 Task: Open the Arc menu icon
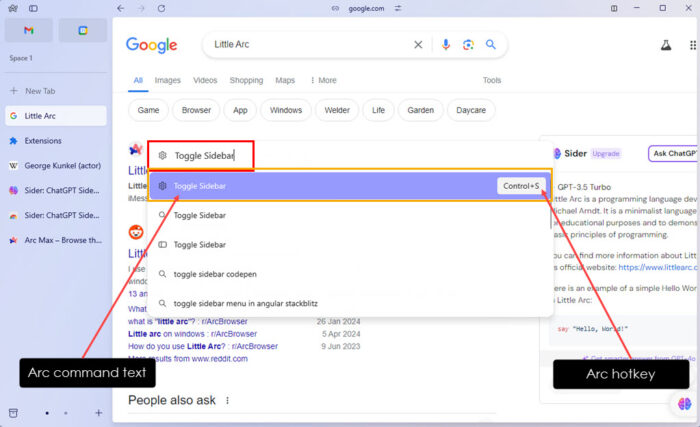[x=13, y=8]
